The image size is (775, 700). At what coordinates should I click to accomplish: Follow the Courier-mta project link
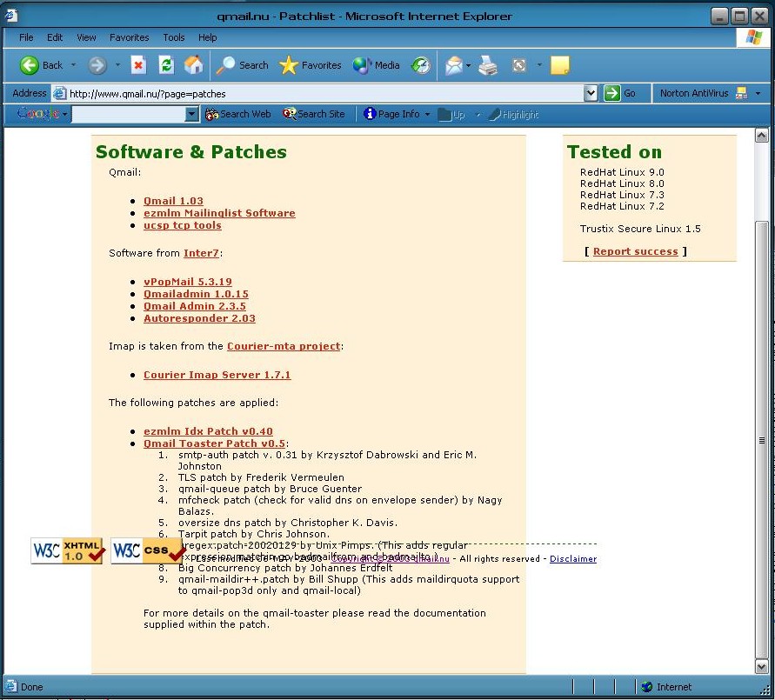click(284, 346)
